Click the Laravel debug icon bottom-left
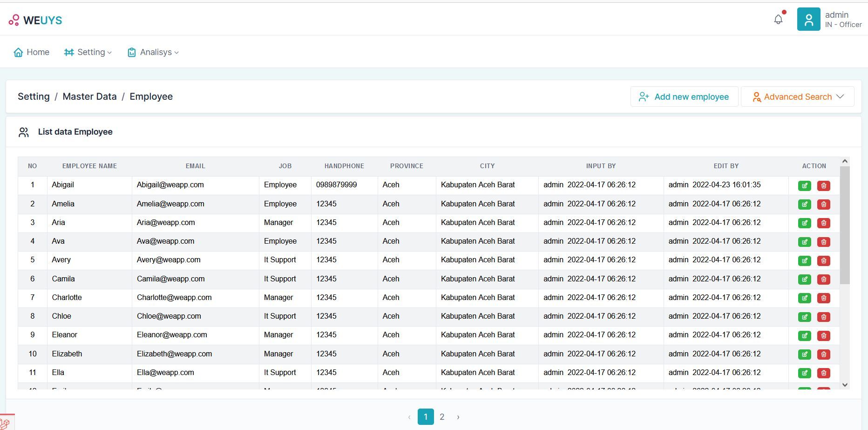The width and height of the screenshot is (868, 430). pos(6,423)
